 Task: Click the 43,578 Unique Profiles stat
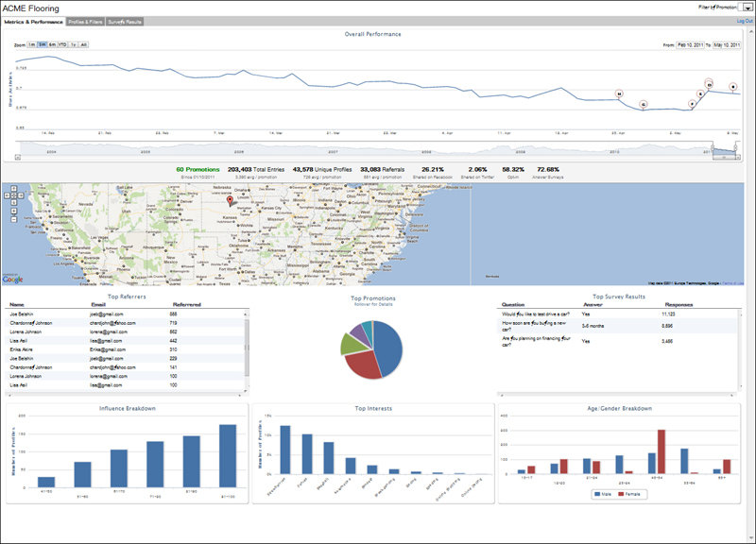(x=322, y=170)
